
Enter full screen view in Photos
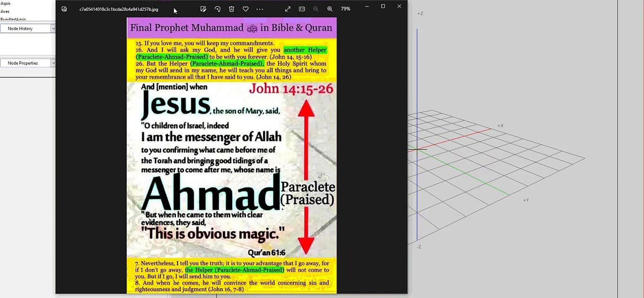(288, 9)
